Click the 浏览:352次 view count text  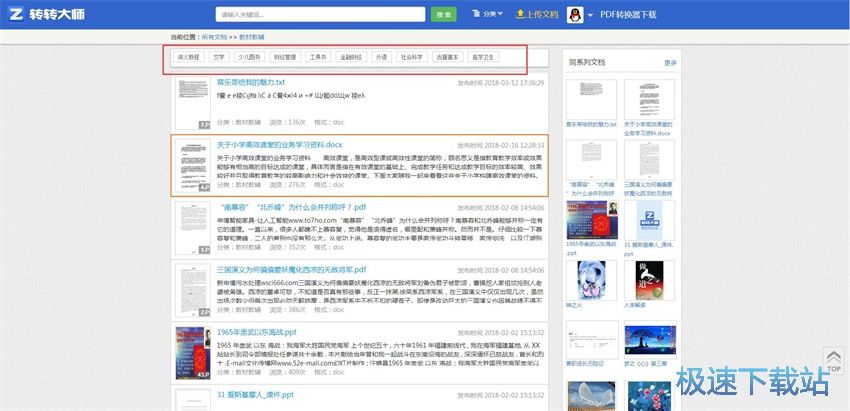[x=288, y=247]
